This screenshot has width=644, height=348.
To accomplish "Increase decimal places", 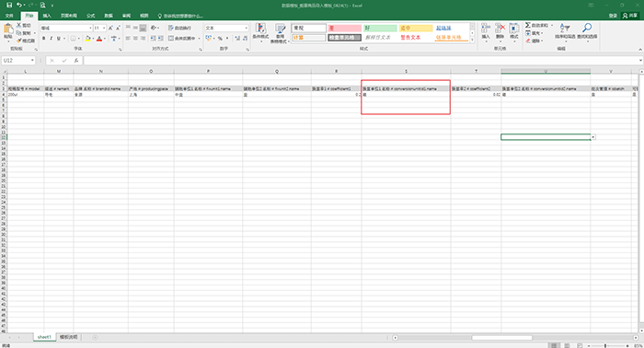I will pos(237,39).
